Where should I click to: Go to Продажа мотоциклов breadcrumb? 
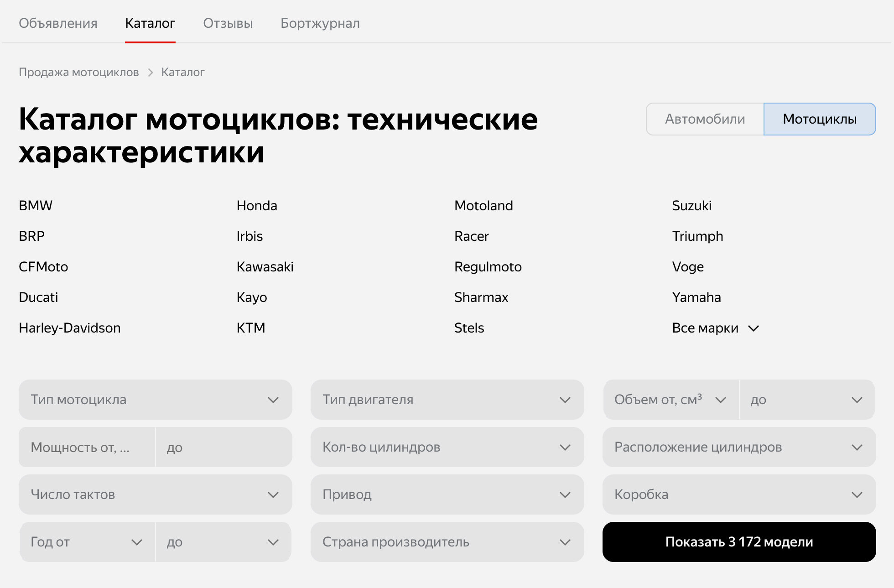(x=79, y=72)
